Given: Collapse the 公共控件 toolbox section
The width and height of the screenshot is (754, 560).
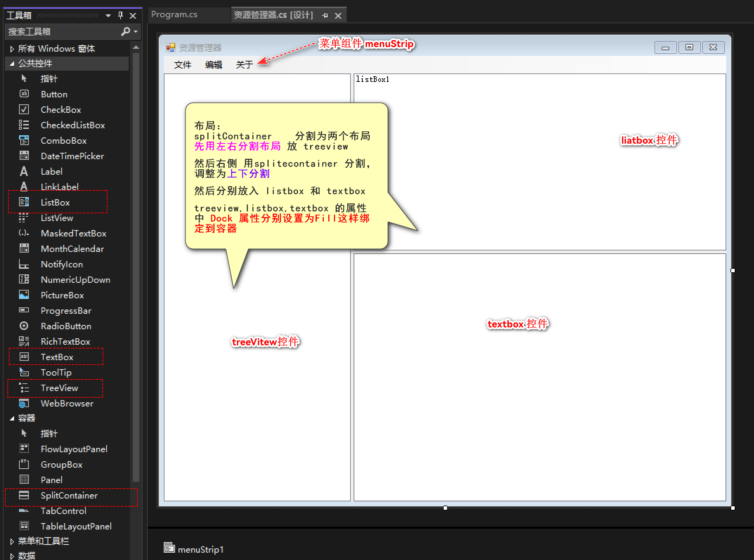Looking at the screenshot, I should pyautogui.click(x=12, y=64).
